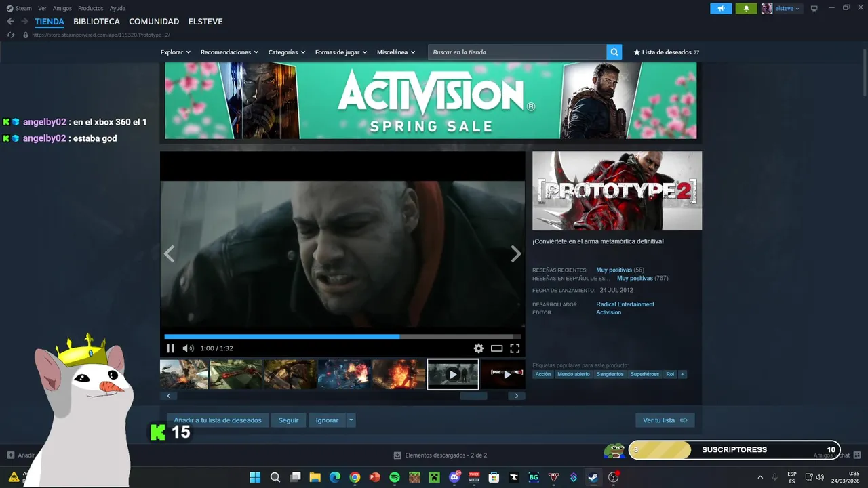Open the Formas de jugar dropdown
Screen dimensions: 868x488
tap(341, 52)
